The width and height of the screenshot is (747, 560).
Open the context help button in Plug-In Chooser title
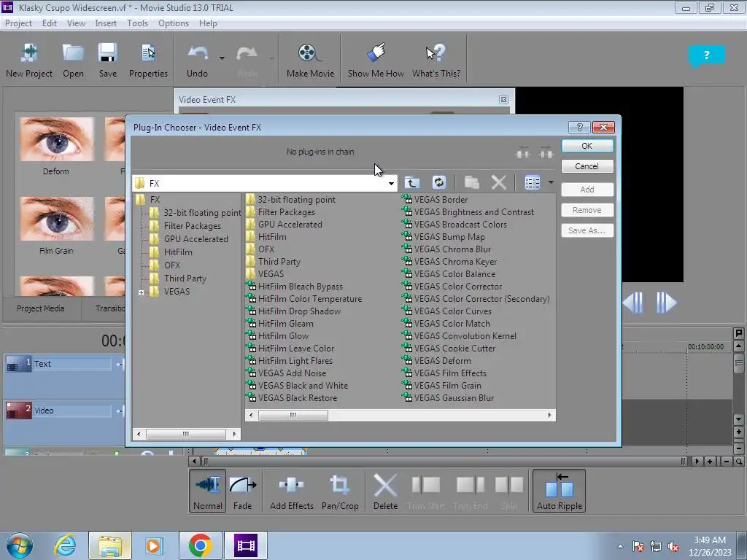579,127
